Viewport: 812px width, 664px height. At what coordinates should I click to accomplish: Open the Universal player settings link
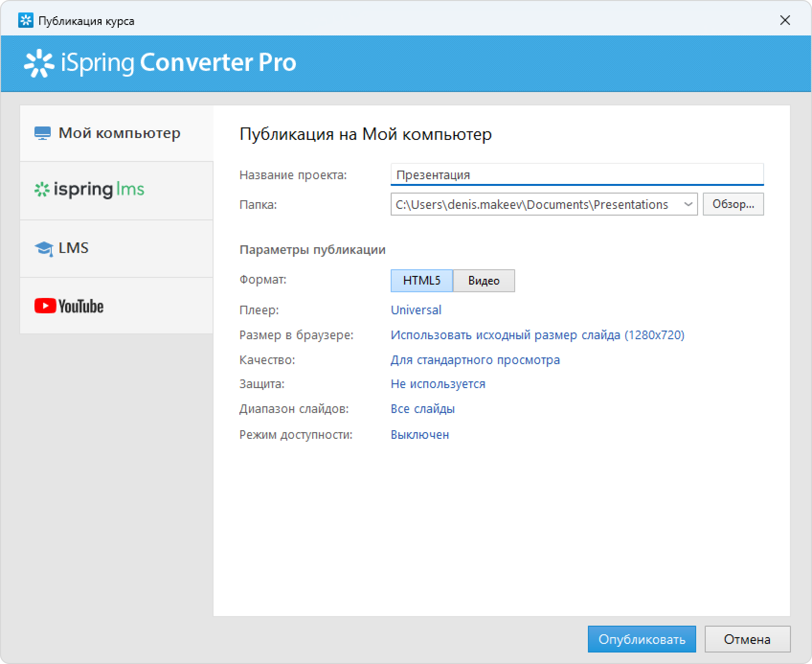coord(416,310)
